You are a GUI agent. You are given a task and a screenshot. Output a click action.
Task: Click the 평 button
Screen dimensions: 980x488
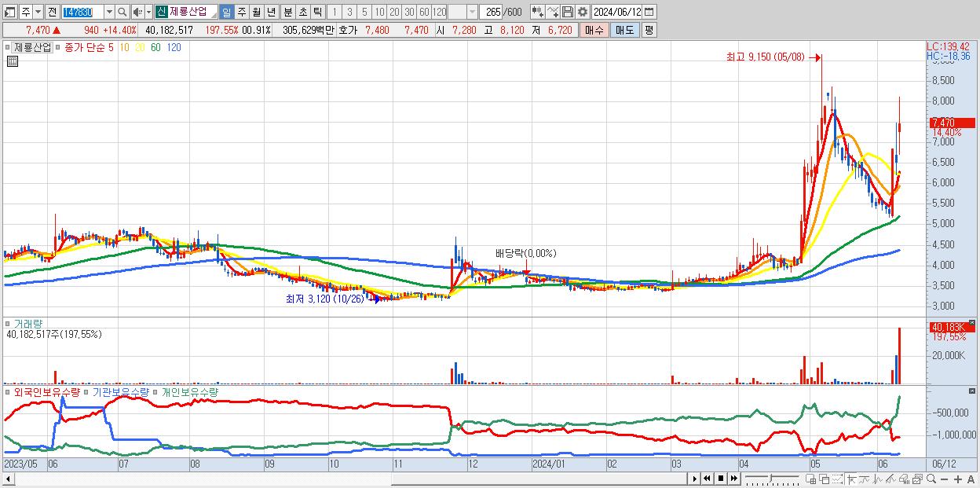coord(649,30)
